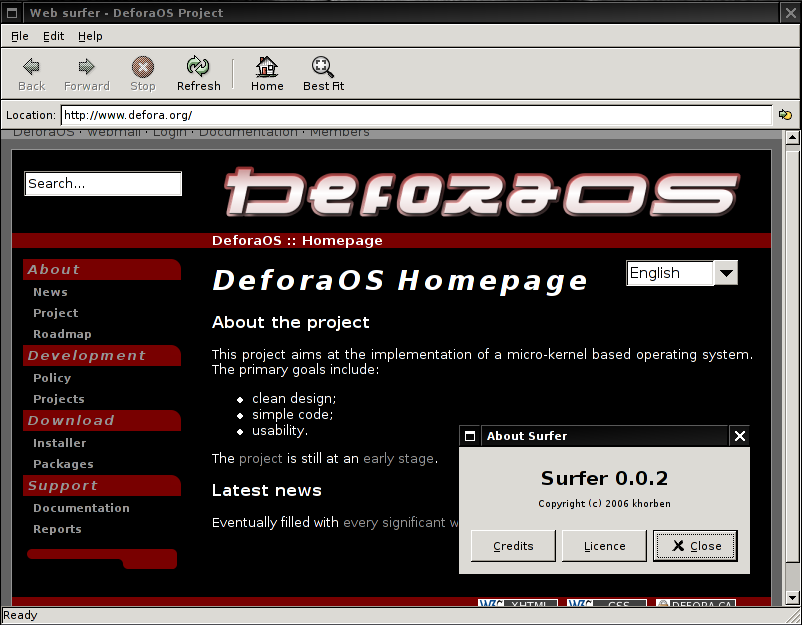Expand the English language dropdown
802x625 pixels.
(x=726, y=273)
